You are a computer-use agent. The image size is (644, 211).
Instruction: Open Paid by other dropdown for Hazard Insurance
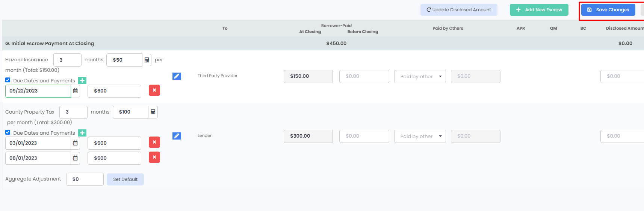pos(420,77)
